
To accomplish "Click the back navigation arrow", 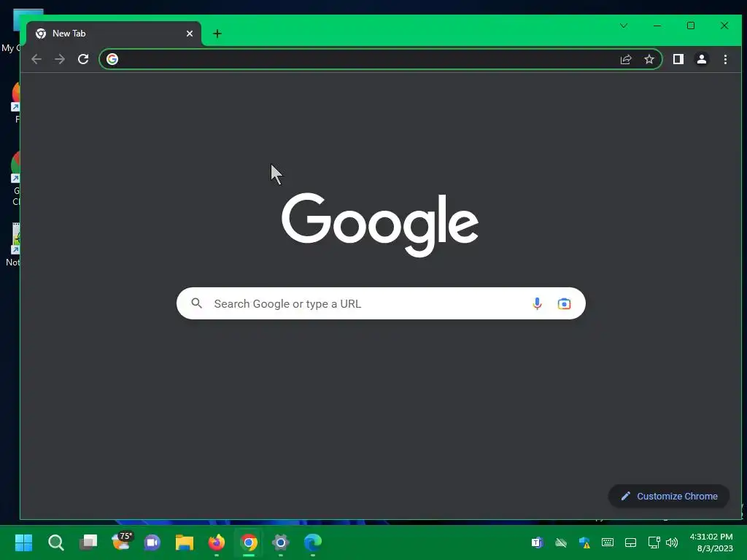I will [x=36, y=59].
